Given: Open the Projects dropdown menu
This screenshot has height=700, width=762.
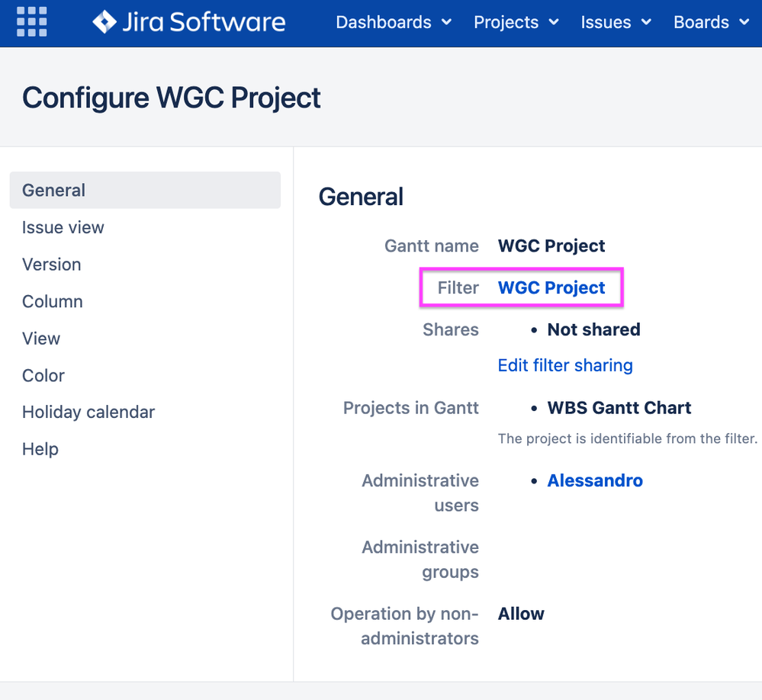Looking at the screenshot, I should click(x=516, y=22).
